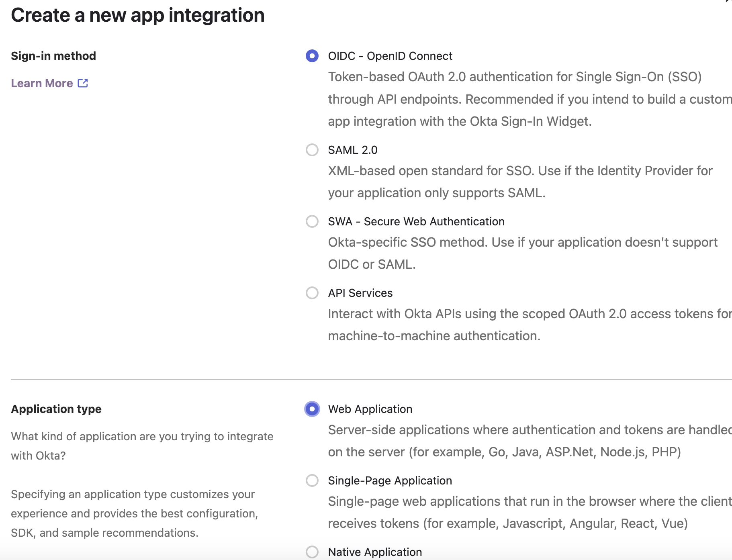Viewport: 732px width, 560px height.
Task: Choose the Native Application radio button
Action: pyautogui.click(x=312, y=552)
